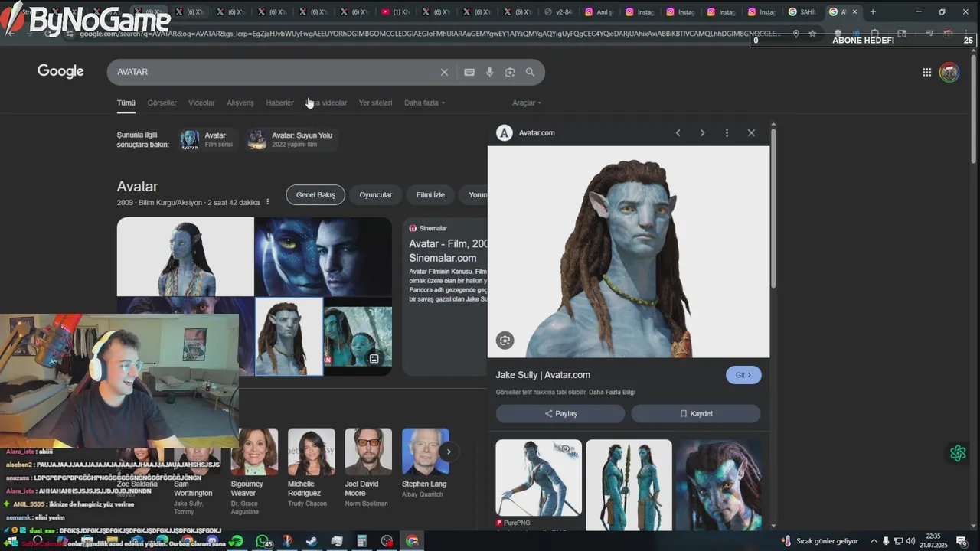Open Calculator from the taskbar
Viewport: 980px width, 551px height.
pyautogui.click(x=362, y=541)
